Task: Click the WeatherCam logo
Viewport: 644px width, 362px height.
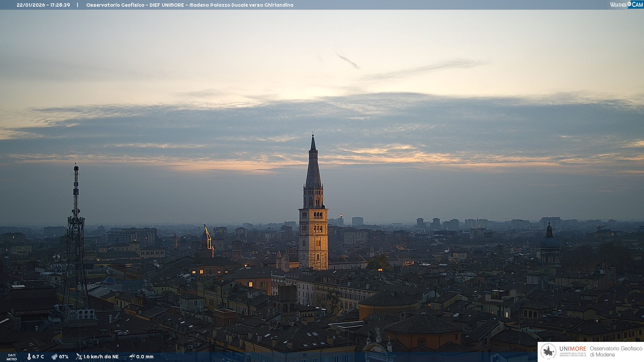Action: coord(626,5)
